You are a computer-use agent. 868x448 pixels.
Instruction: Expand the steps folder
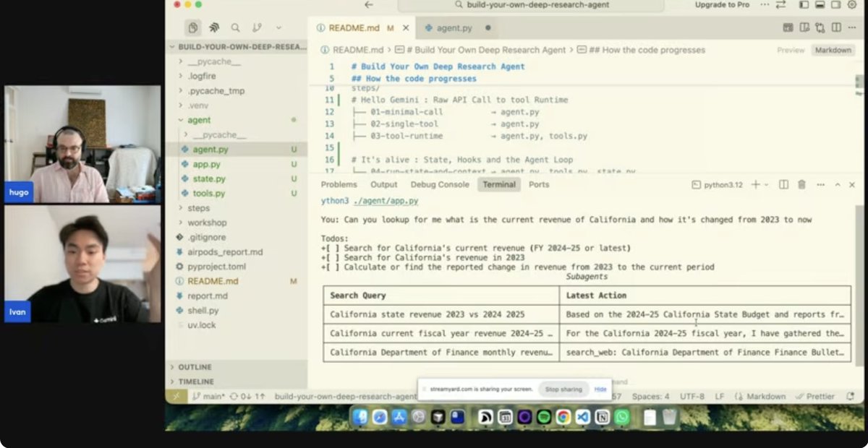[198, 208]
